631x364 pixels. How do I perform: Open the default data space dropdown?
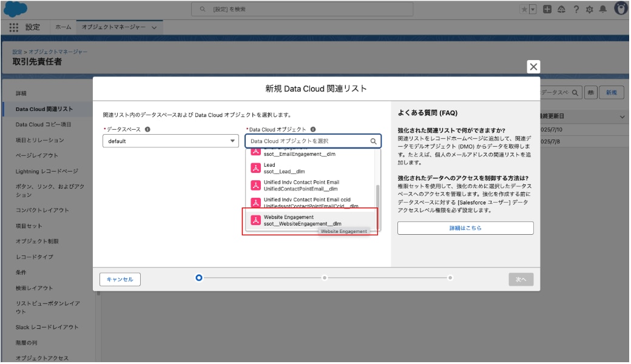(170, 141)
